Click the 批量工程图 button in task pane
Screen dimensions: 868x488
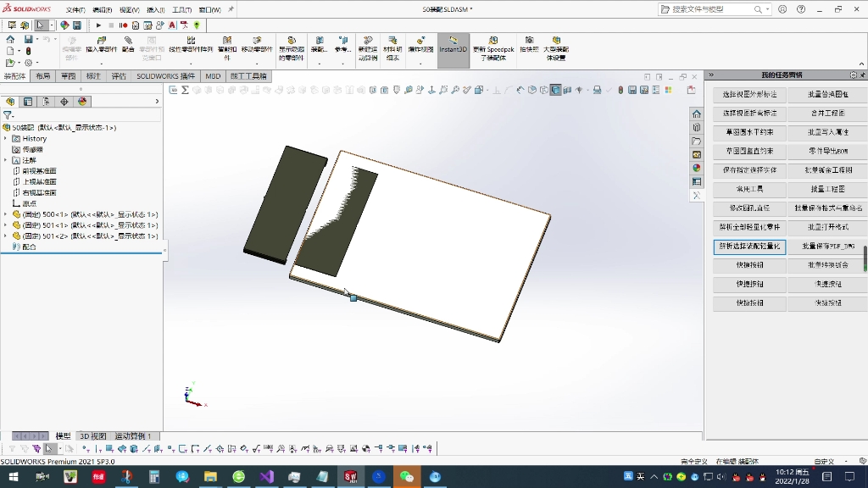click(826, 189)
